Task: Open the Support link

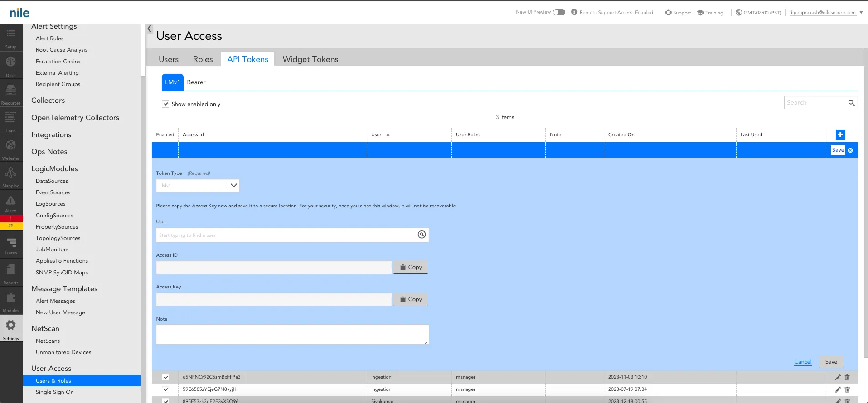Action: pyautogui.click(x=678, y=13)
